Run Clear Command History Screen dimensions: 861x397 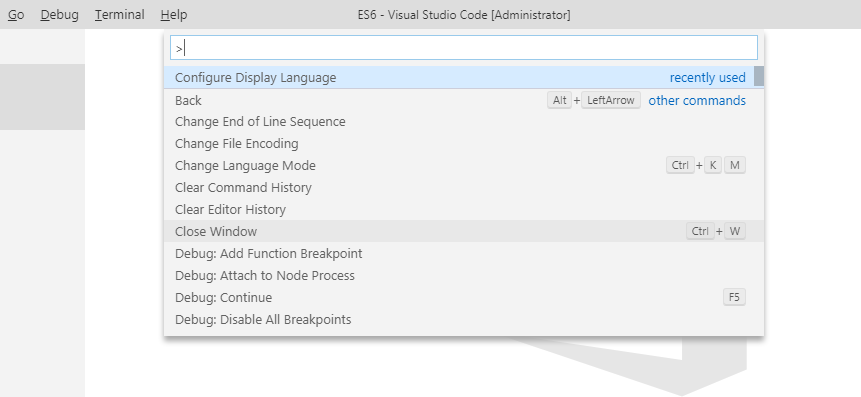click(463, 188)
